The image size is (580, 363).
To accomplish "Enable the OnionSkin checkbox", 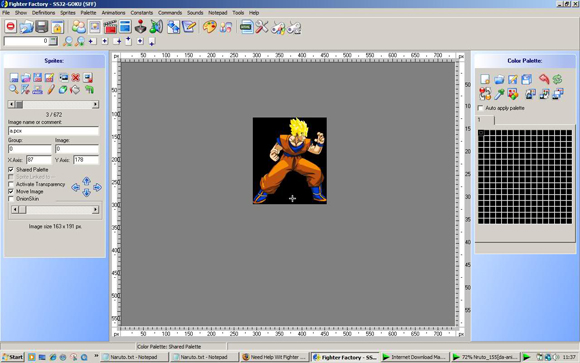I will pyautogui.click(x=11, y=199).
